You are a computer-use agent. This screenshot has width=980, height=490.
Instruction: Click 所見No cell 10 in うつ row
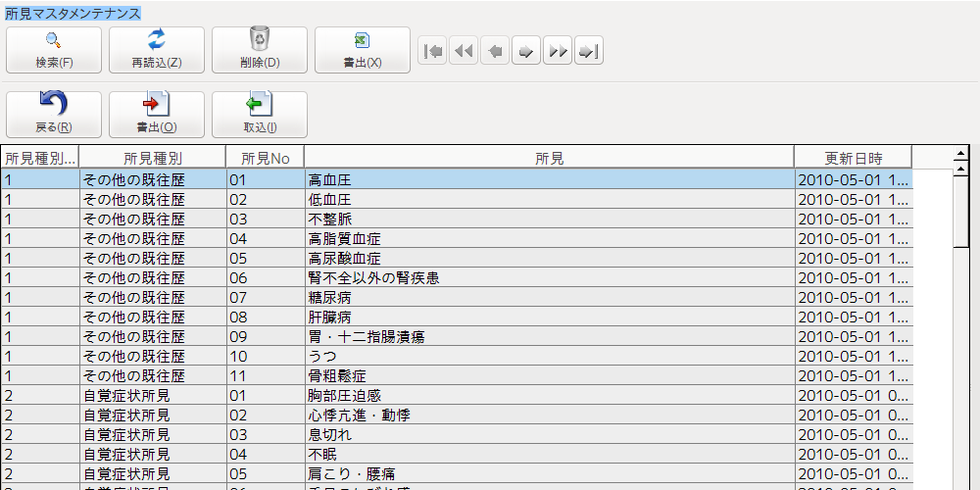tap(265, 357)
